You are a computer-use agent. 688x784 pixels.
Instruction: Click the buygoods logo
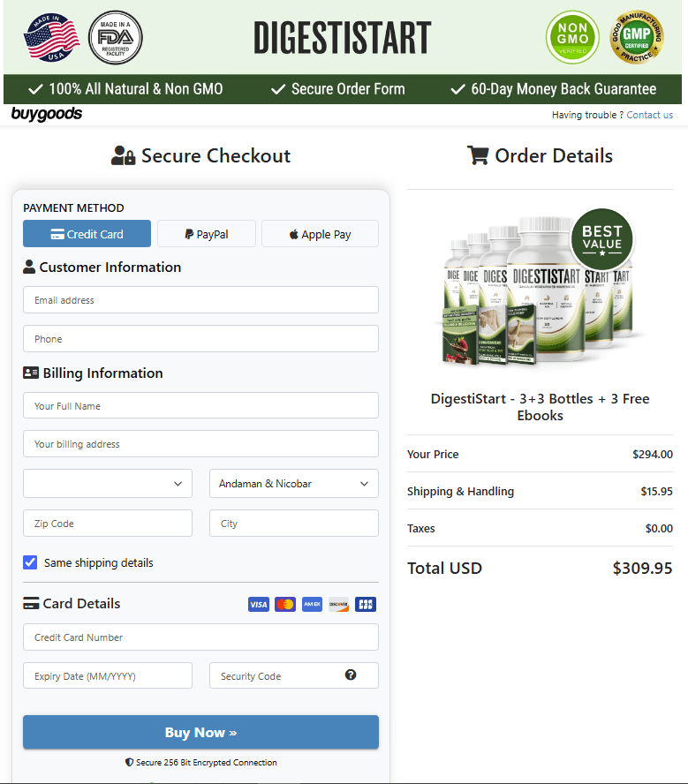47,114
